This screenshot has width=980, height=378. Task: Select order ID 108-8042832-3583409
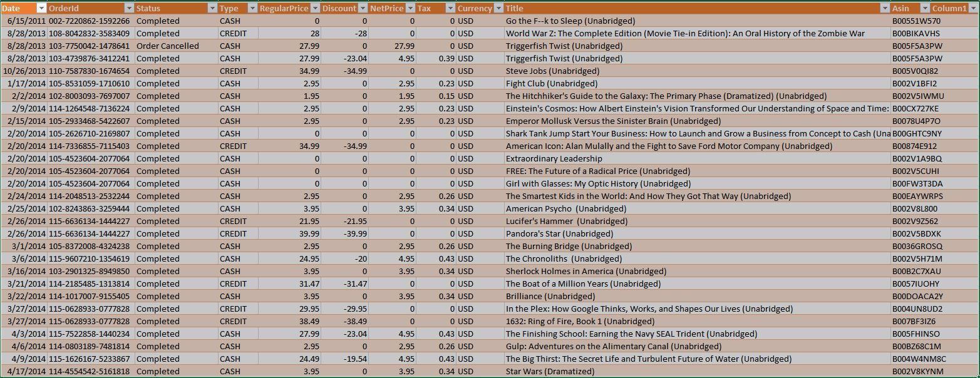point(90,33)
